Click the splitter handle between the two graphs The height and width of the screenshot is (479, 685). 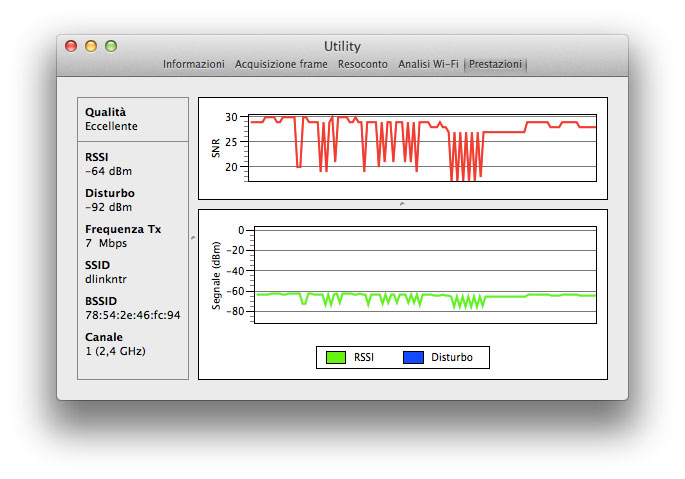pos(402,204)
